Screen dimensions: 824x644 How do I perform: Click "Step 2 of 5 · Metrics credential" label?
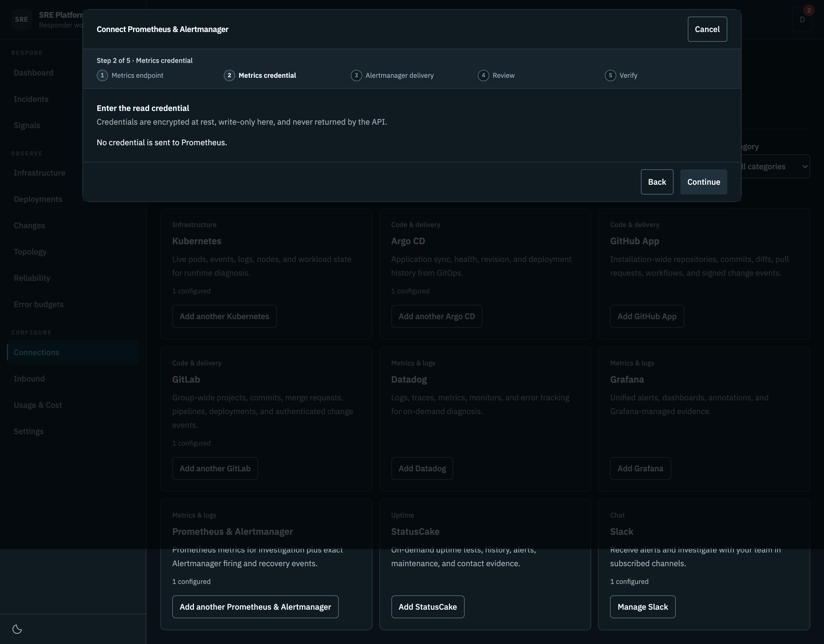click(144, 60)
